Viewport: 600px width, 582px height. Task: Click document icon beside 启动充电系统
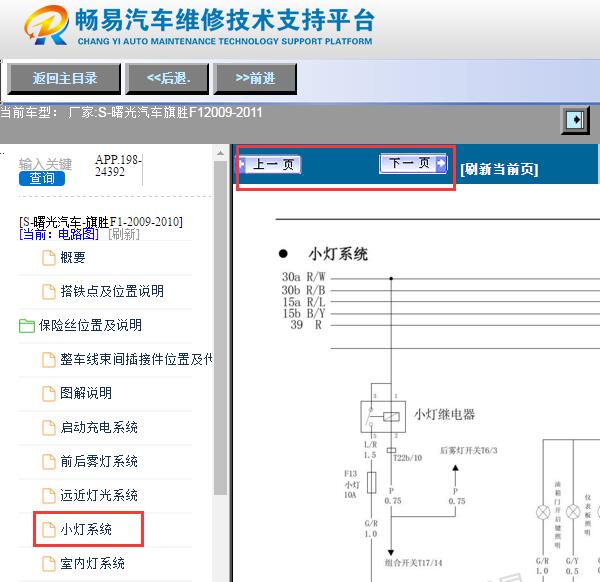pos(49,427)
